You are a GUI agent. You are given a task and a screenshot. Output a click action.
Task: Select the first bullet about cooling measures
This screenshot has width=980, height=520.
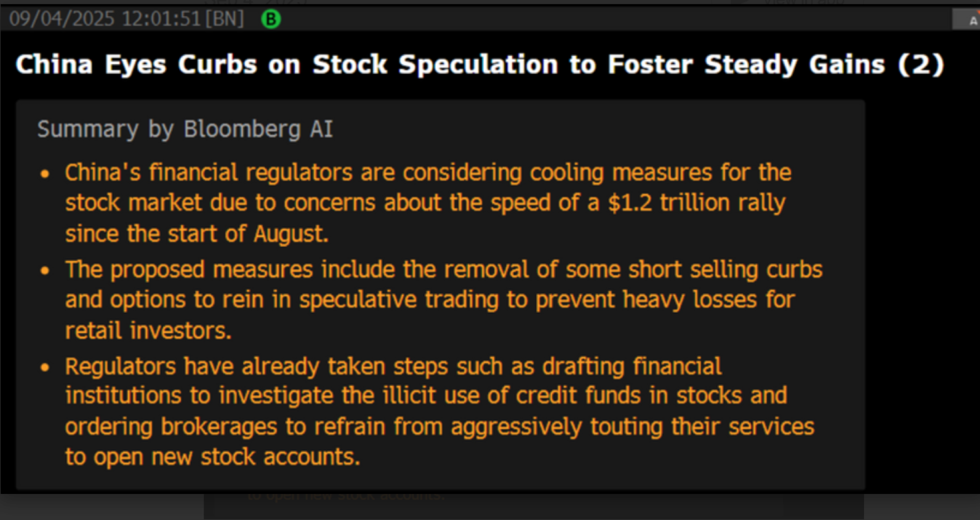[x=428, y=203]
